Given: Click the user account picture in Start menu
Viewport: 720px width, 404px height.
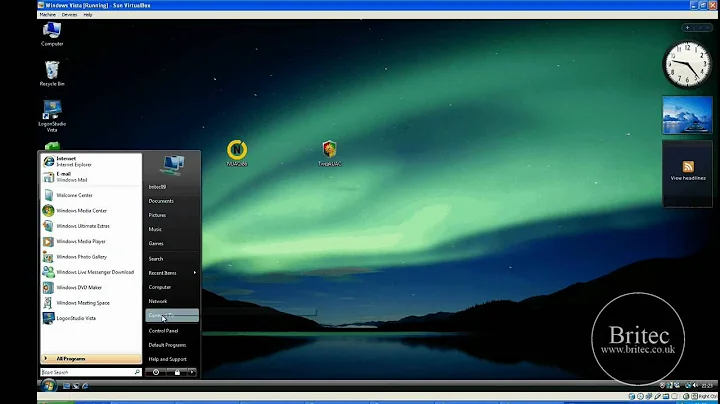Looking at the screenshot, I should [172, 165].
